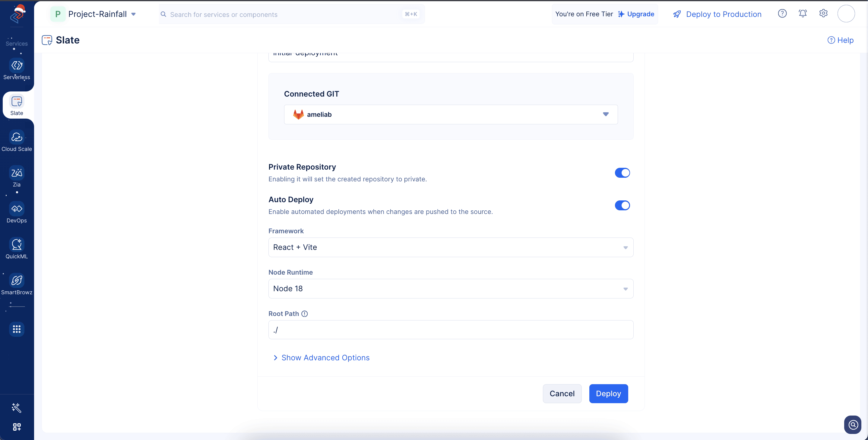The image size is (868, 440).
Task: Open the notifications bell
Action: click(x=803, y=14)
